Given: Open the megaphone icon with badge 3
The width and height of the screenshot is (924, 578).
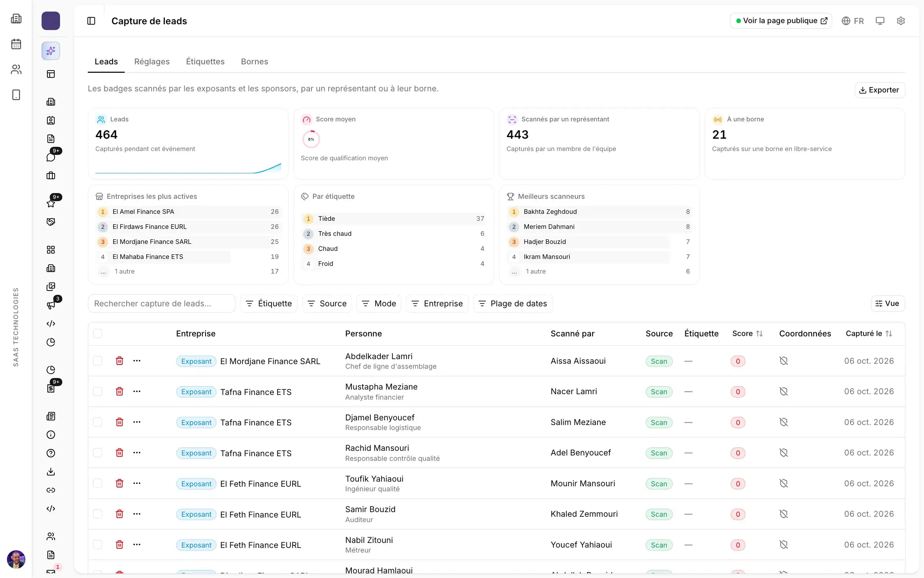Looking at the screenshot, I should tap(51, 305).
